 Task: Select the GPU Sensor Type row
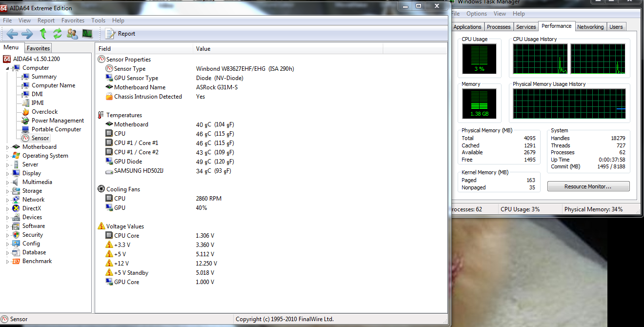(271, 78)
